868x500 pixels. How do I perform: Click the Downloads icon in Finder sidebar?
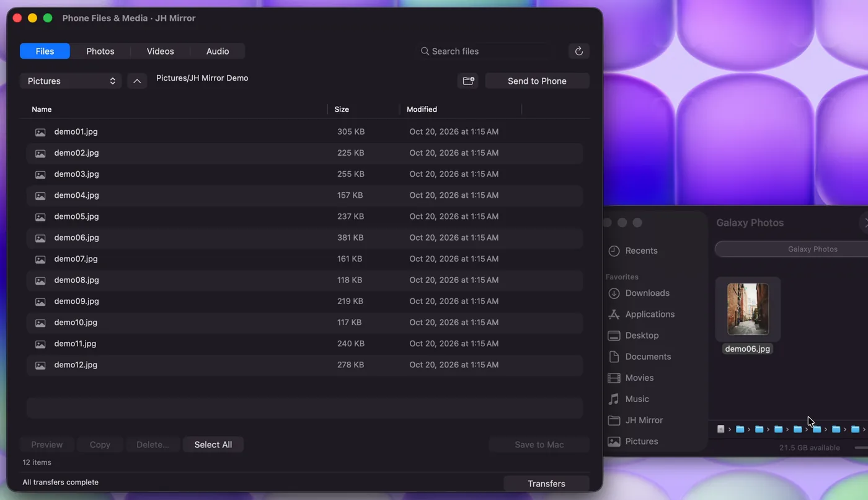614,293
